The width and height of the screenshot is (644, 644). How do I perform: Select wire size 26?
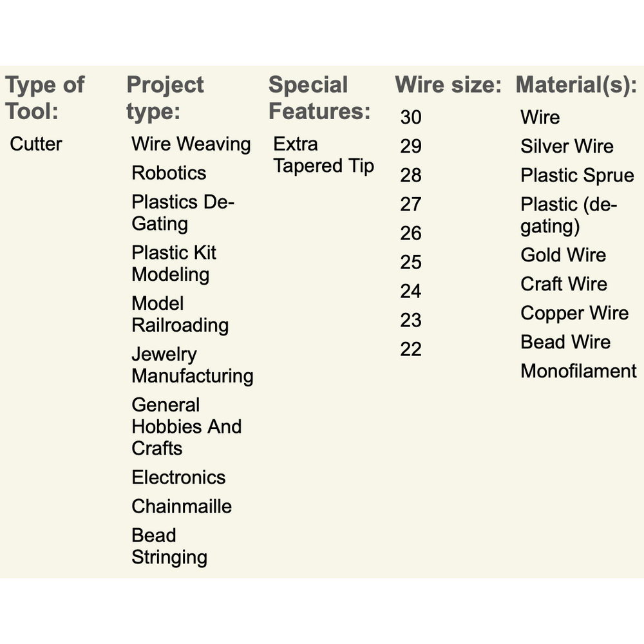coord(411,233)
